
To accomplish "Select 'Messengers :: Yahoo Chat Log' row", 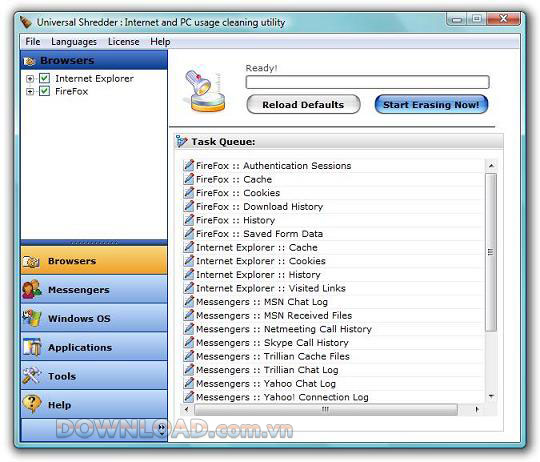I will pos(333,383).
